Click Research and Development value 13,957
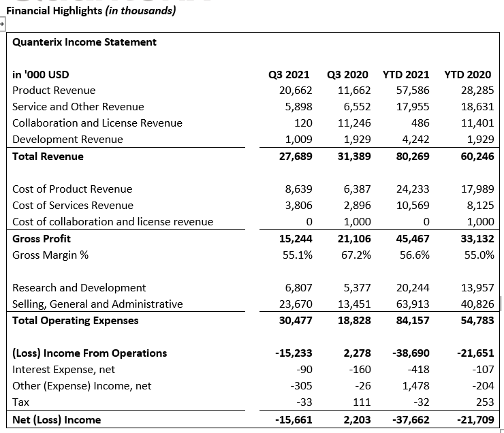The width and height of the screenshot is (504, 433). tap(477, 287)
